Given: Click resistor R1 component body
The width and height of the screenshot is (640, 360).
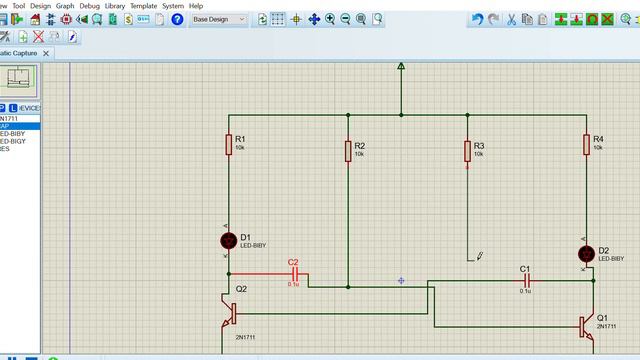Looking at the screenshot, I should (229, 144).
